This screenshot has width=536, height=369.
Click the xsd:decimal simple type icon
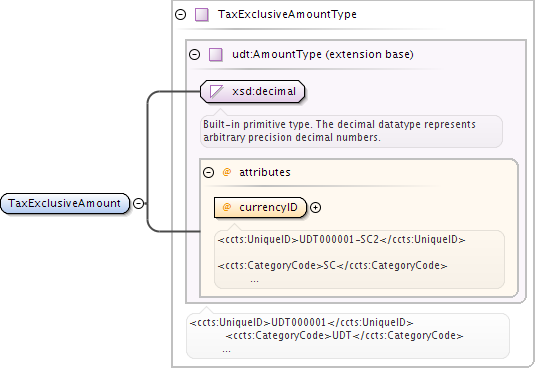click(216, 92)
